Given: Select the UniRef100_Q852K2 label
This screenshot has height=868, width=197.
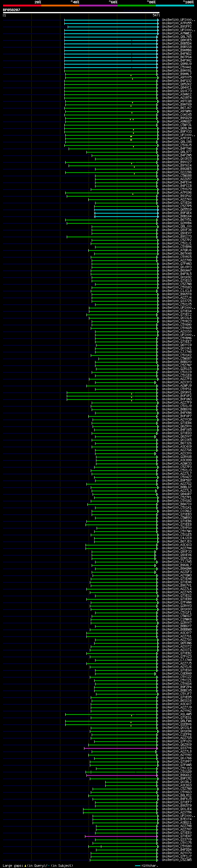Looking at the screenshot, I should (x=176, y=84).
